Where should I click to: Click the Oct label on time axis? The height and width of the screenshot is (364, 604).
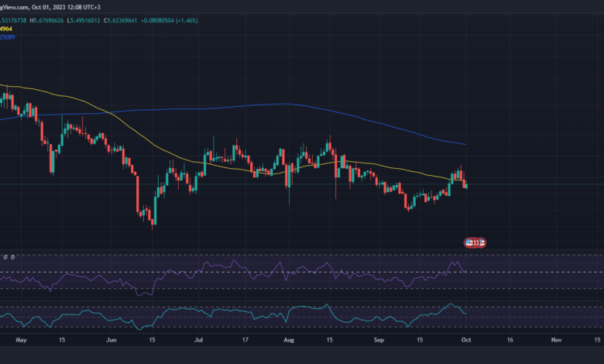pyautogui.click(x=466, y=339)
